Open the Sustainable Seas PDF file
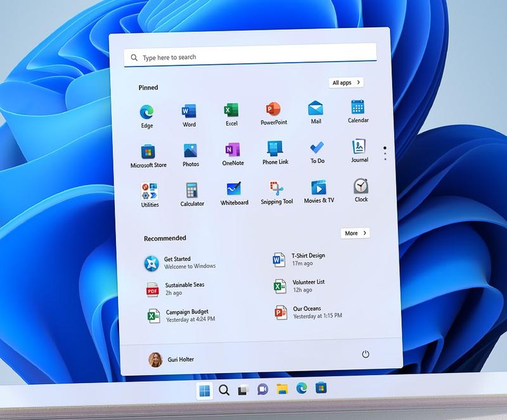 (176, 289)
